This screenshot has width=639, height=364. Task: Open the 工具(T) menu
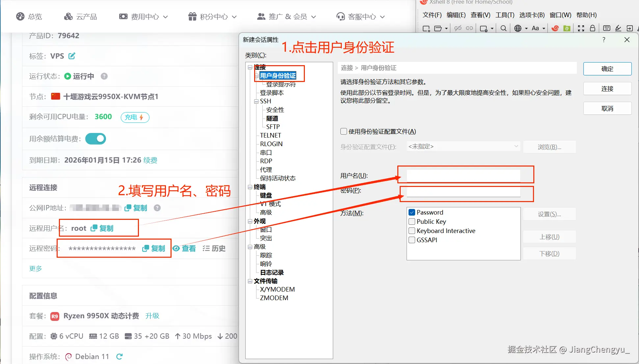coord(505,15)
